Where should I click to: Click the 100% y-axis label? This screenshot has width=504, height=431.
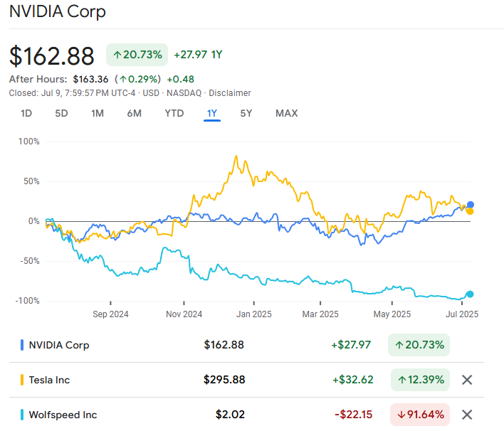[x=29, y=142]
